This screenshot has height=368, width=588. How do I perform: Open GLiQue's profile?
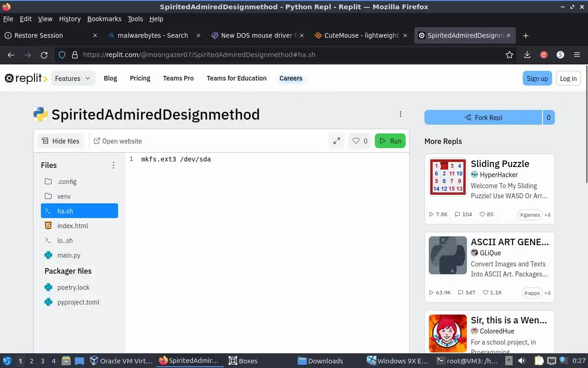pos(486,253)
